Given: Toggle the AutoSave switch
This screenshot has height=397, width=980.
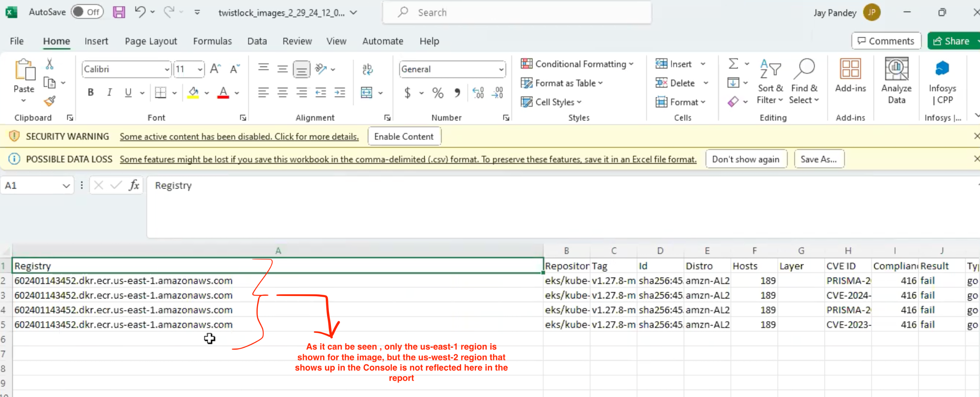Looking at the screenshot, I should [x=87, y=12].
